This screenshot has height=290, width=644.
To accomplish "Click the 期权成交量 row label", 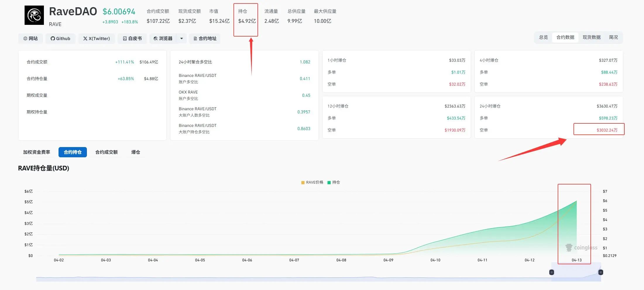I will point(37,95).
